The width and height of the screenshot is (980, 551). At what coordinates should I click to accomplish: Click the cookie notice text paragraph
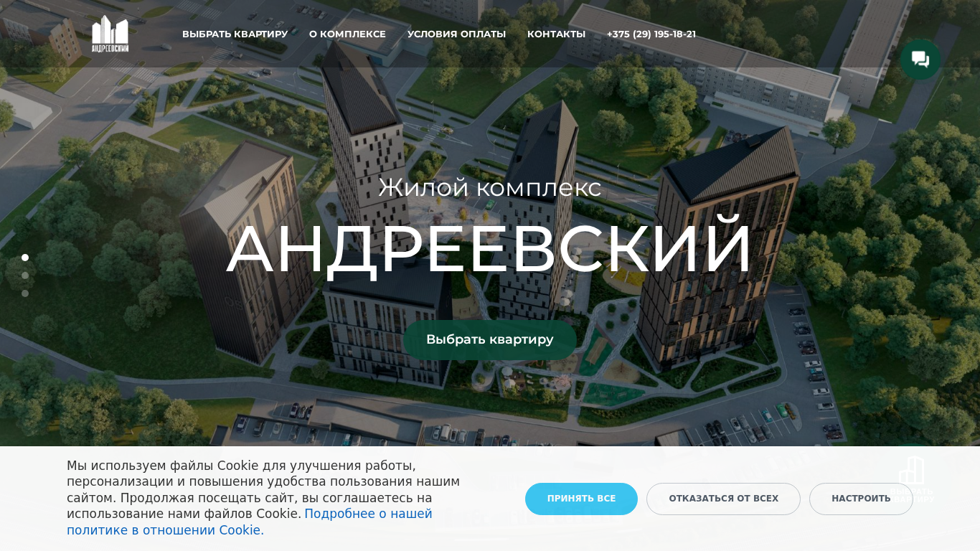click(263, 498)
